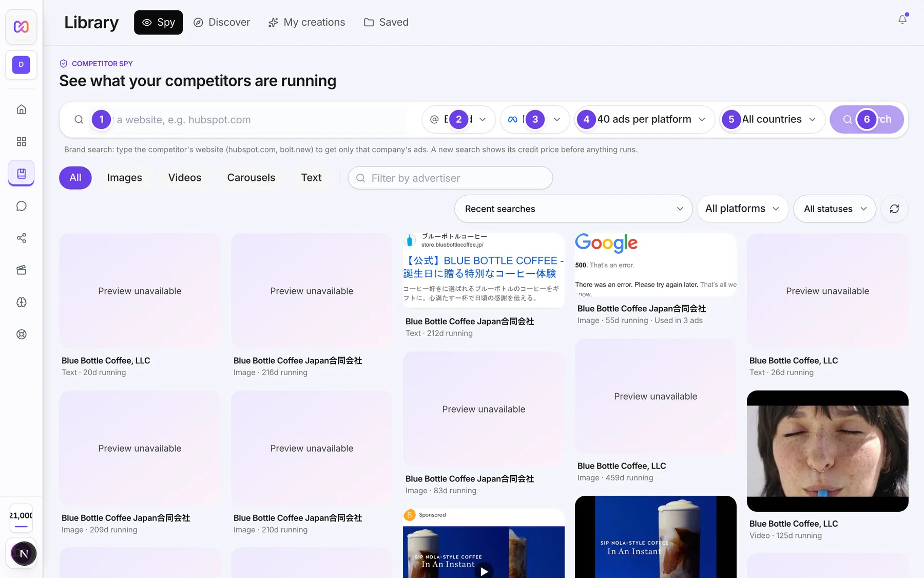Filter by Videos
This screenshot has height=578, width=924.
pyautogui.click(x=185, y=178)
